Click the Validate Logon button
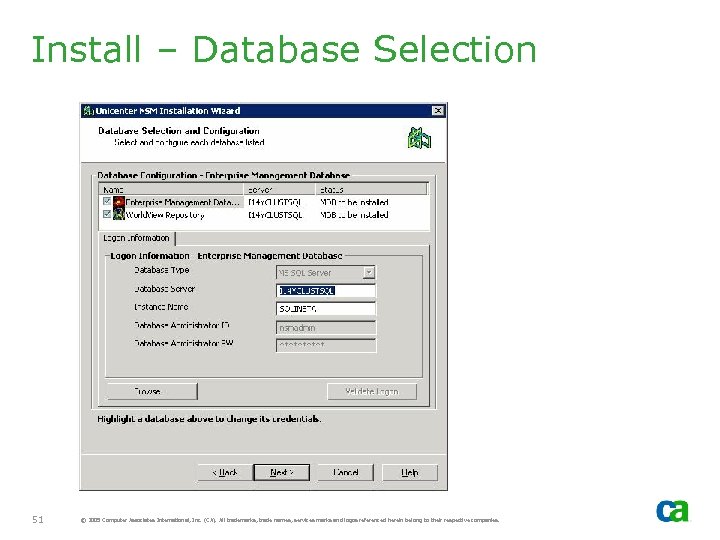 point(372,392)
